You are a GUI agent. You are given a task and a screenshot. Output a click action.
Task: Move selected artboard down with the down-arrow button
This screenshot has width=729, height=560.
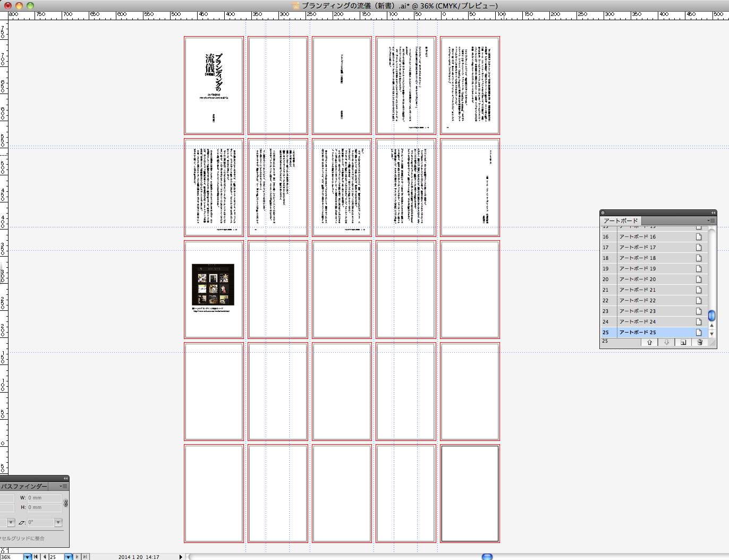(x=666, y=342)
